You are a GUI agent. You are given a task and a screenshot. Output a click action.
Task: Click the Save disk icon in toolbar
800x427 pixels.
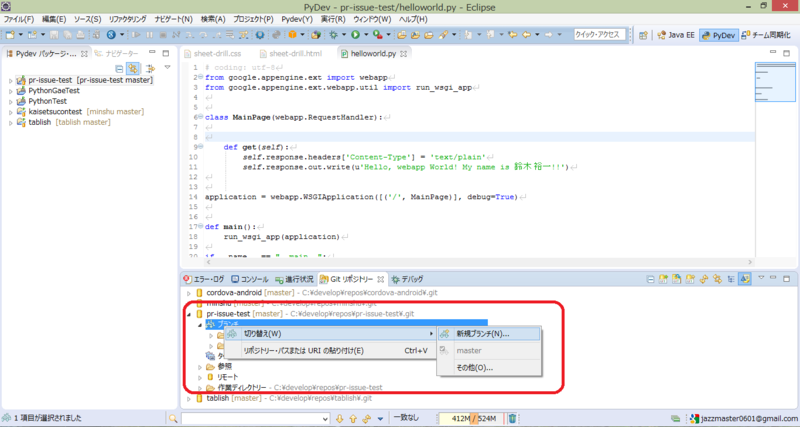coord(54,35)
